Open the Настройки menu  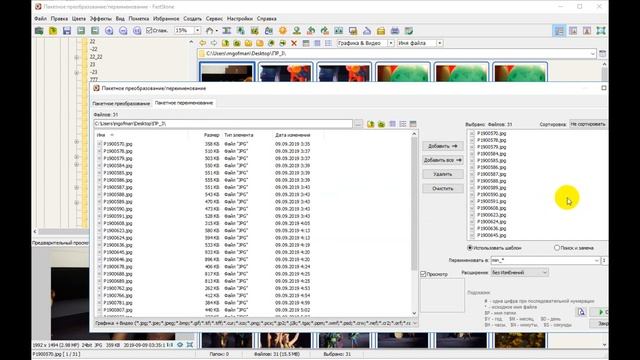[x=240, y=19]
